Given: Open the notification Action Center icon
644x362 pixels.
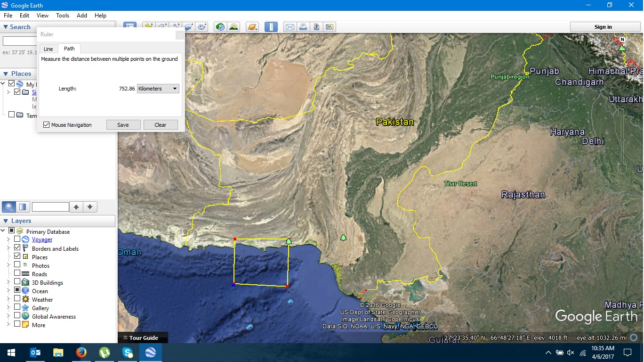Looking at the screenshot, I should point(627,352).
